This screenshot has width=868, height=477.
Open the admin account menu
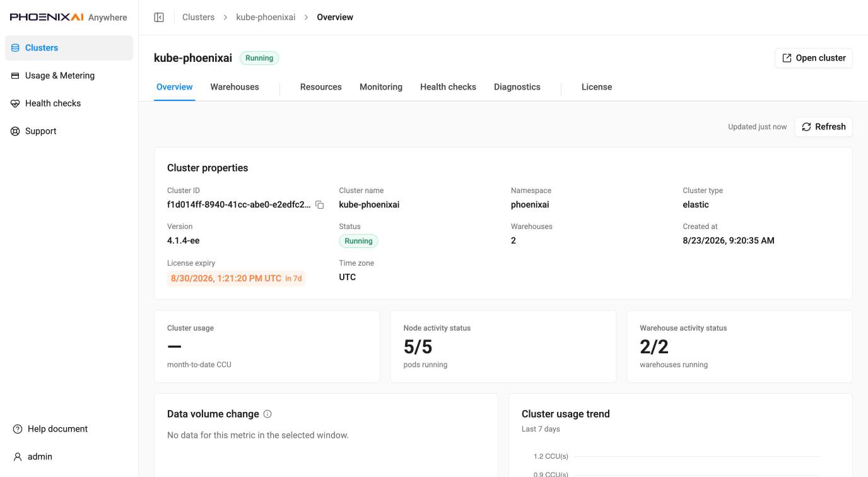[x=69, y=457]
